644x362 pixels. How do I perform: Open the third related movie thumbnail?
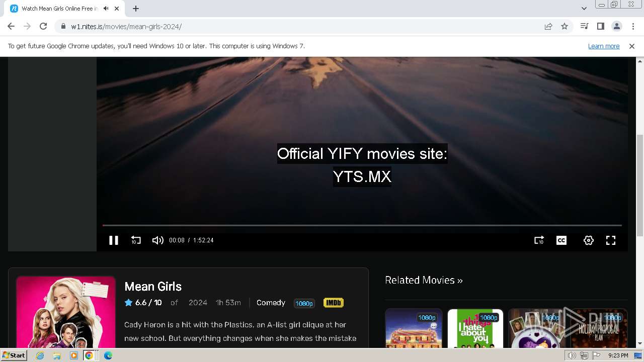pos(537,328)
